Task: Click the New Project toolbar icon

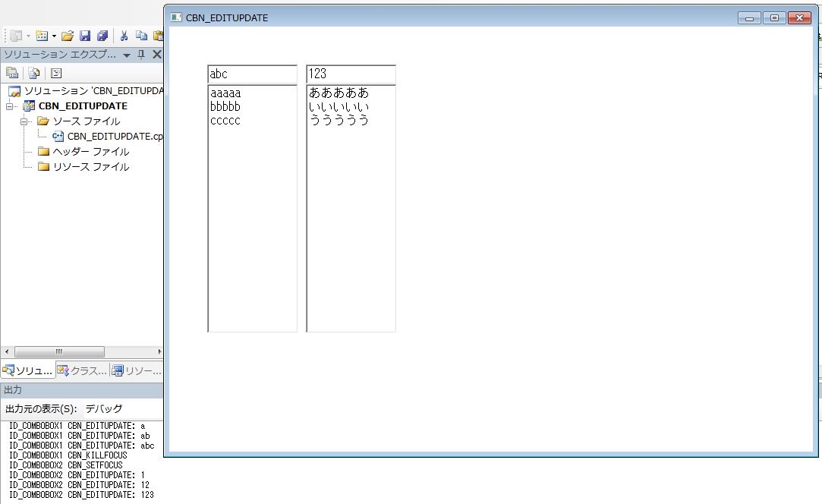Action: [16, 36]
